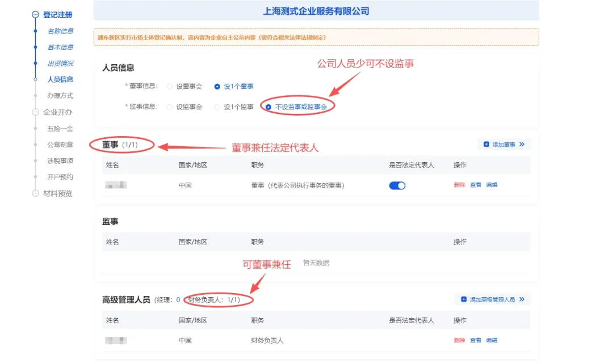Image resolution: width=613 pixels, height=364 pixels.
Task: Click 查看 in the director row operations
Action: (475, 185)
